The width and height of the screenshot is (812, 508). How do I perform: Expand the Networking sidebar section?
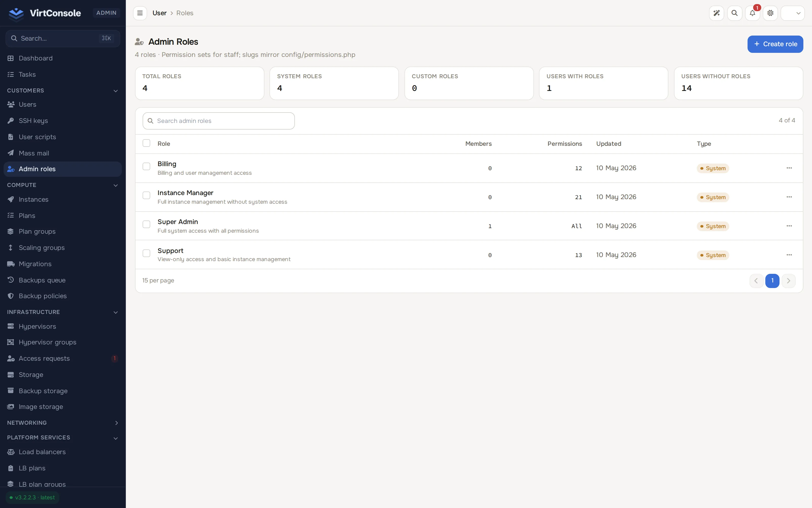[63, 422]
